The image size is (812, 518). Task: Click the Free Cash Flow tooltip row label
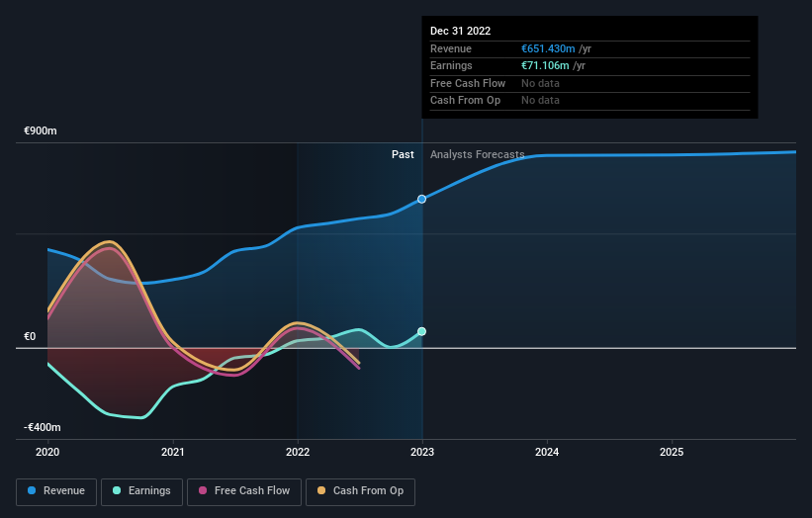[x=468, y=83]
